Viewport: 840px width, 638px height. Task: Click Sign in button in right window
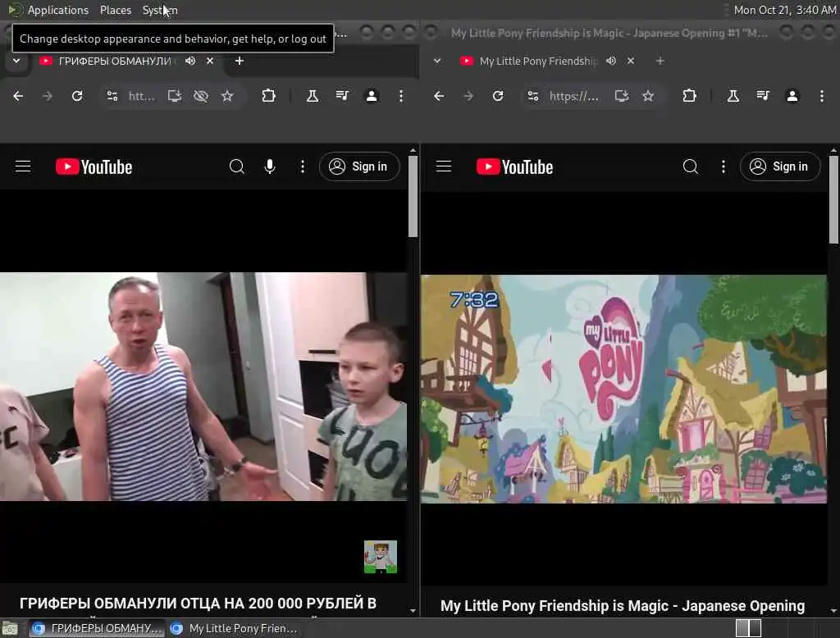(780, 166)
